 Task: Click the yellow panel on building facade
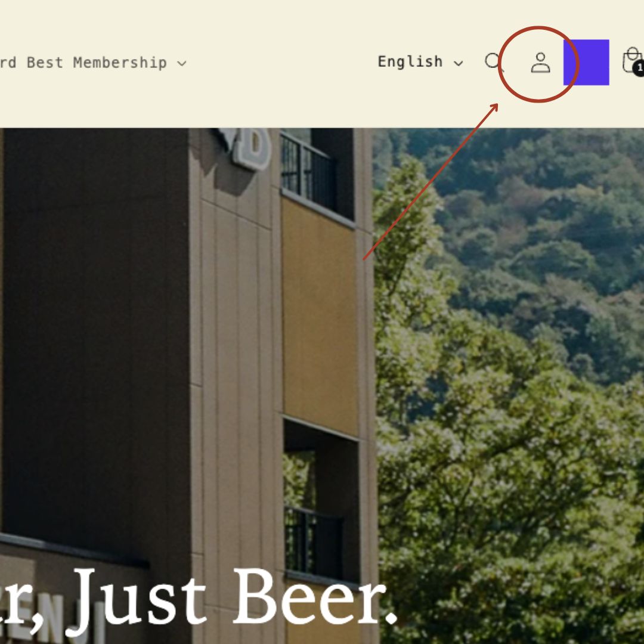(320, 316)
